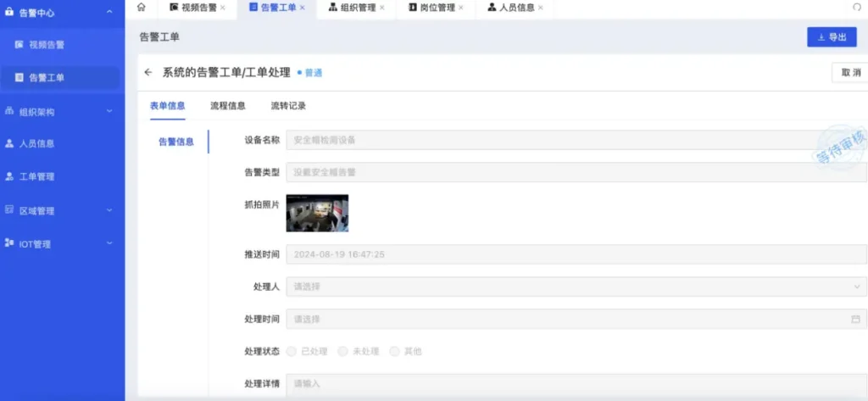868x401 pixels.
Task: Click the 导出 export button
Action: coord(832,37)
